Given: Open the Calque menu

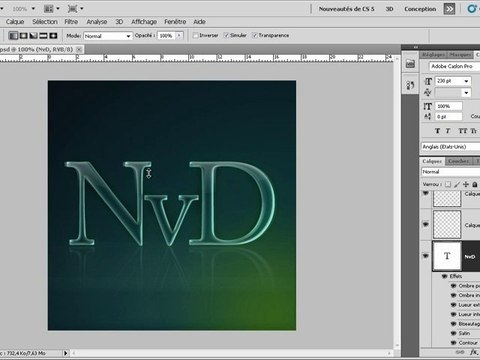Looking at the screenshot, I should click(15, 22).
